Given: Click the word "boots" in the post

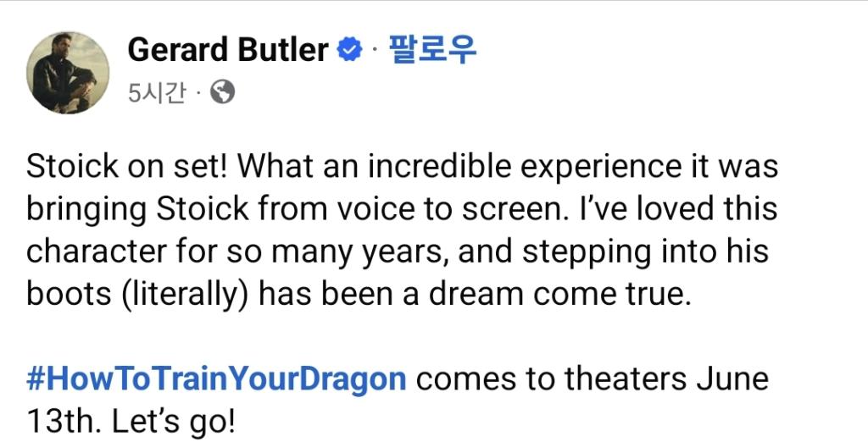Looking at the screenshot, I should coord(69,295).
